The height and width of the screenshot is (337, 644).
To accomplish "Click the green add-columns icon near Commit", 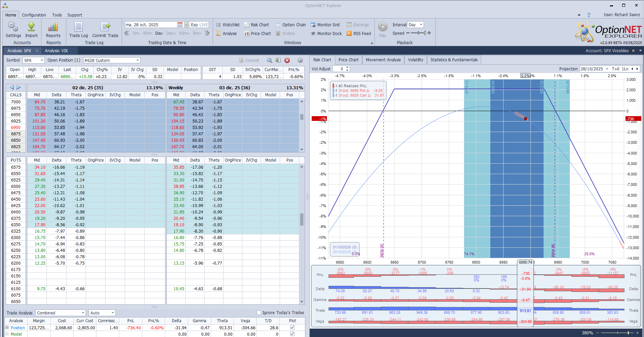I will [x=278, y=60].
